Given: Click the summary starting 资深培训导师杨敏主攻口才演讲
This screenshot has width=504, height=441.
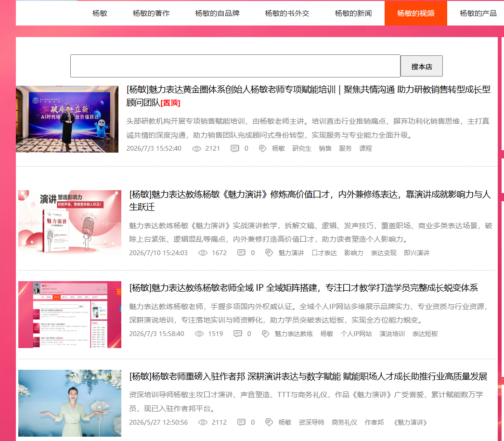Looking at the screenshot, I should pos(306,402).
